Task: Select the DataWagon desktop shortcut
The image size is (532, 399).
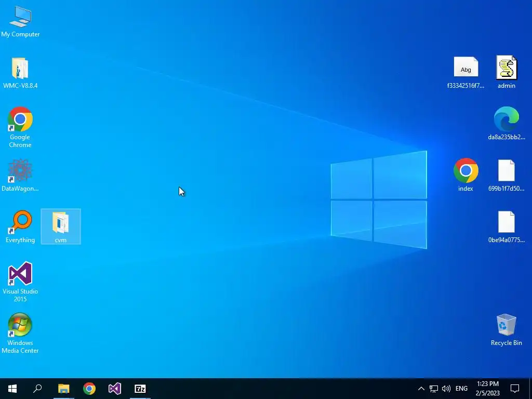Action: (20, 176)
